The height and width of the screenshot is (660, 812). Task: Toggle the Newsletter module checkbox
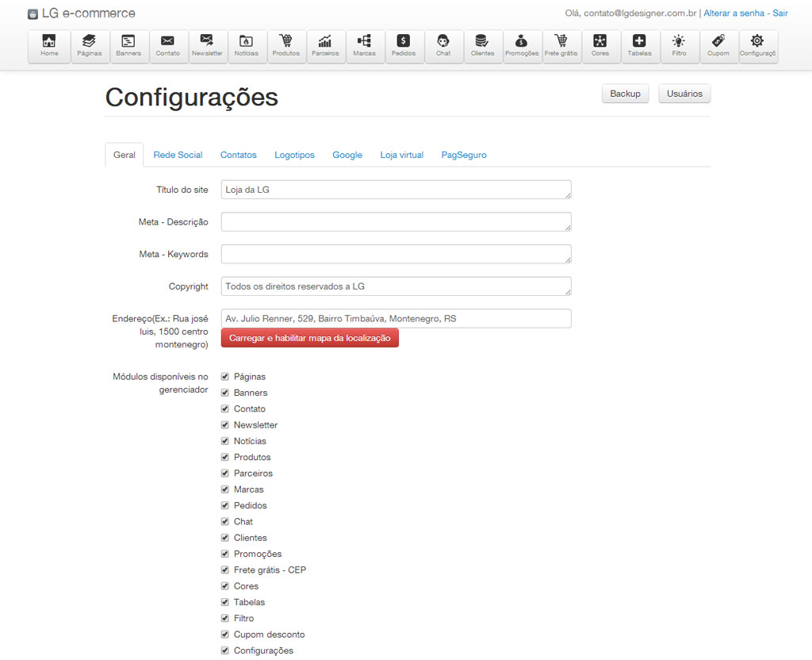coord(225,425)
